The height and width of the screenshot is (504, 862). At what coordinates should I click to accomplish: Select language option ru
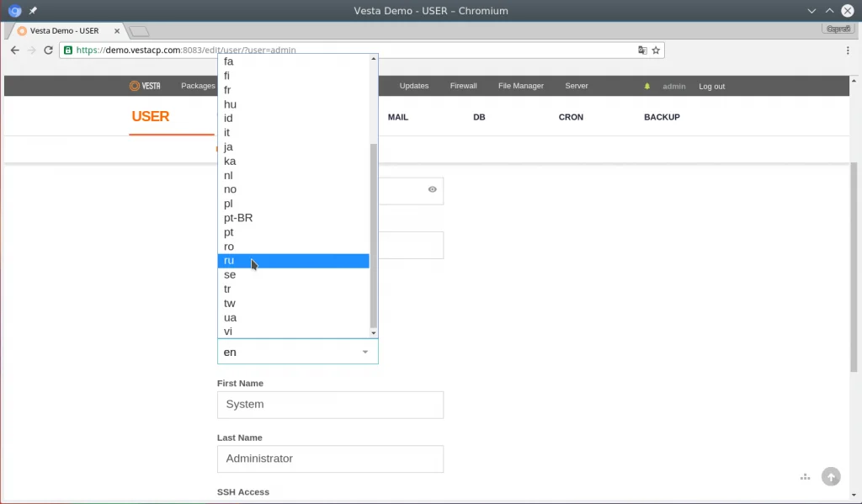click(294, 261)
